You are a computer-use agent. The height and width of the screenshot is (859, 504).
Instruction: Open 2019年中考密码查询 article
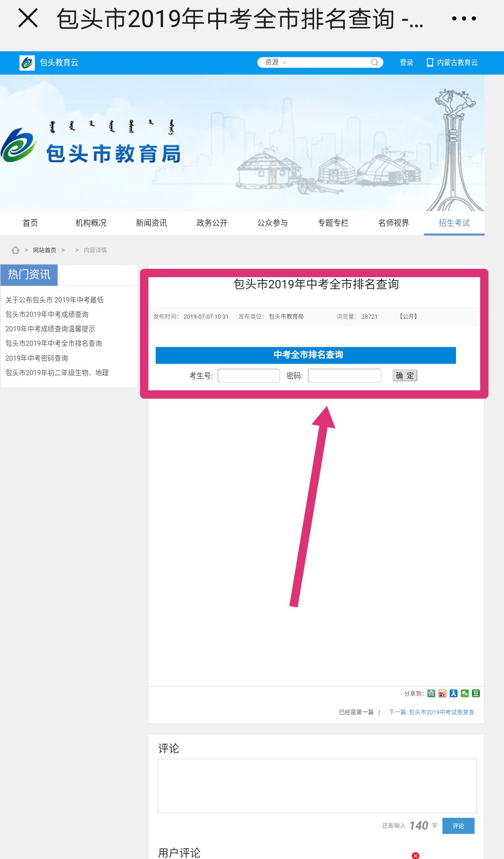[37, 358]
